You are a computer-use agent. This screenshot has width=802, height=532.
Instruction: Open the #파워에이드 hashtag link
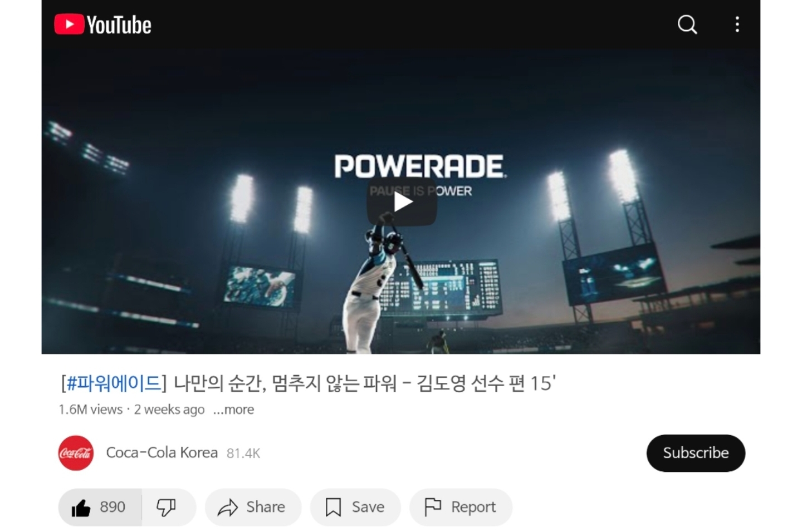(x=114, y=383)
